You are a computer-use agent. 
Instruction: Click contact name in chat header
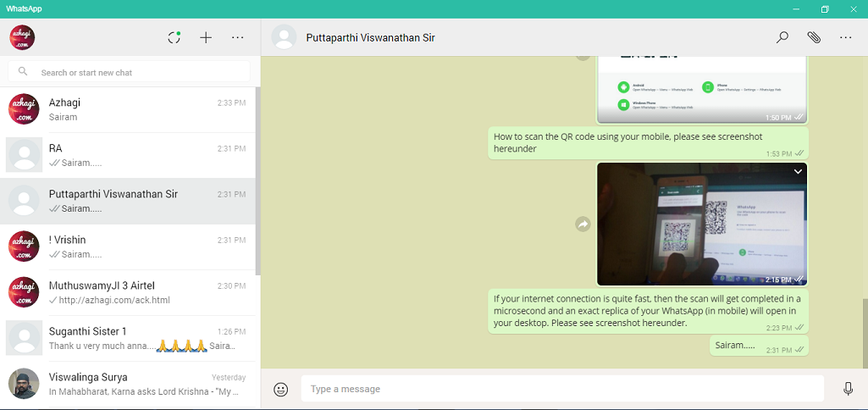(x=370, y=37)
